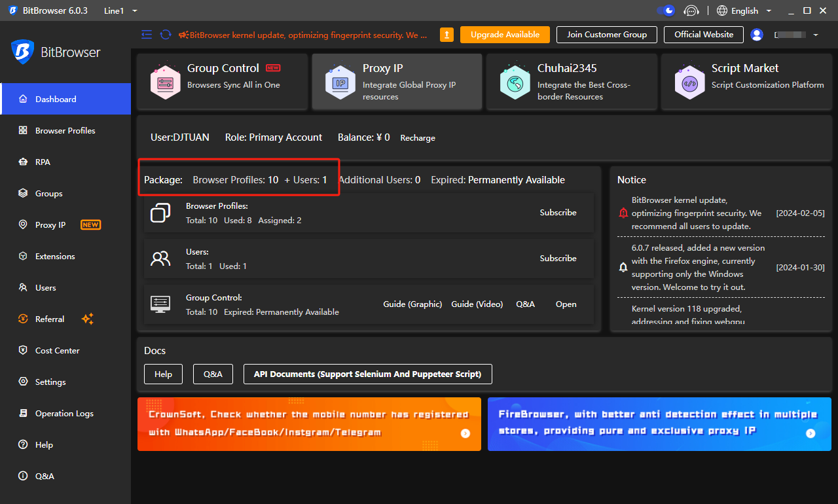Click the Operation Logs icon
The height and width of the screenshot is (504, 838).
(23, 413)
